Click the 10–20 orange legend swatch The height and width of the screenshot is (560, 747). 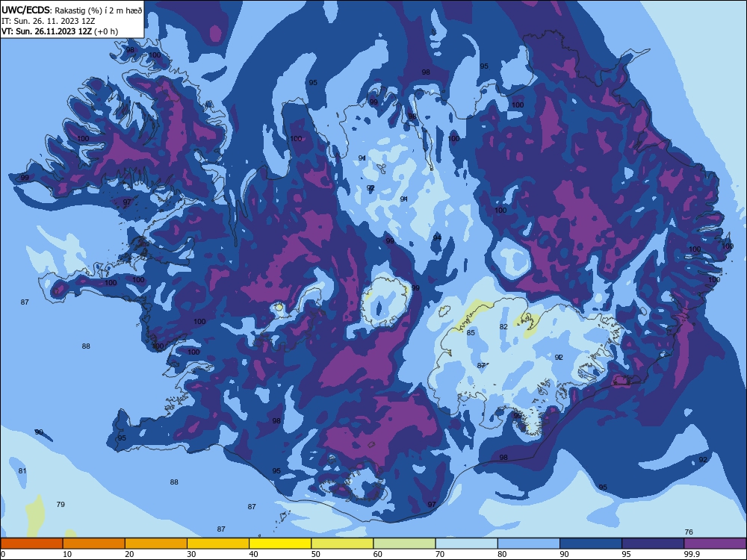tap(94, 544)
